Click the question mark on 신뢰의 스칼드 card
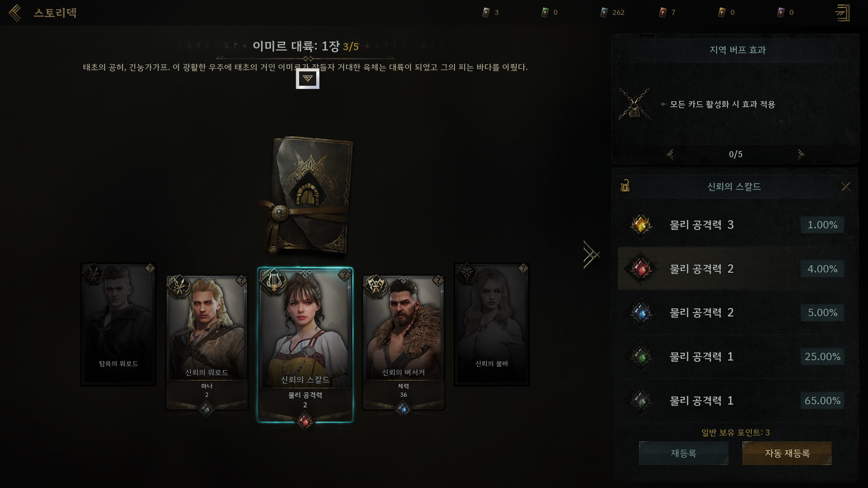Screen dimensions: 868x488 tap(344, 275)
